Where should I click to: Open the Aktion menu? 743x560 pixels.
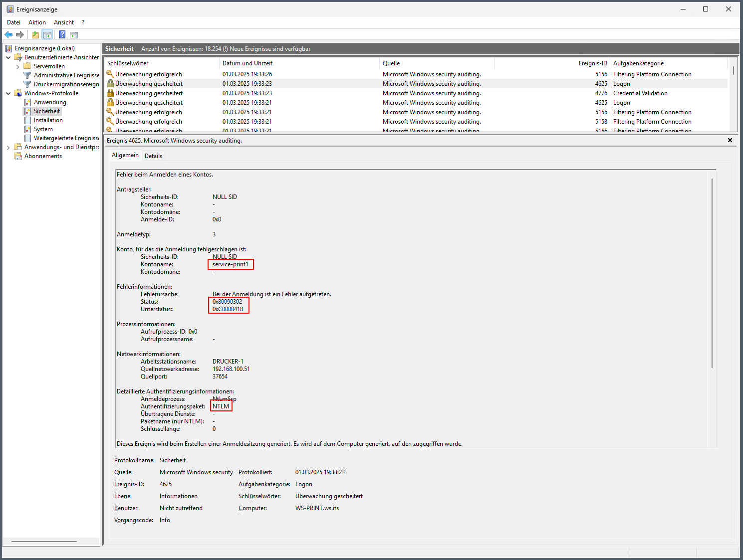37,22
